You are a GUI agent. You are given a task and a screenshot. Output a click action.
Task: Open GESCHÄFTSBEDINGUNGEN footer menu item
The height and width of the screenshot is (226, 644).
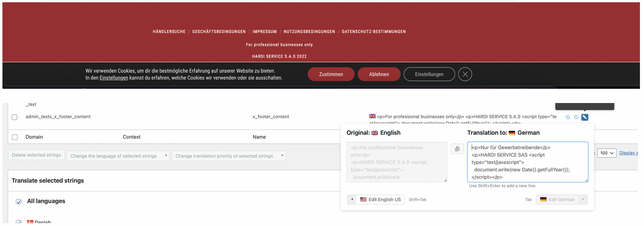point(219,31)
